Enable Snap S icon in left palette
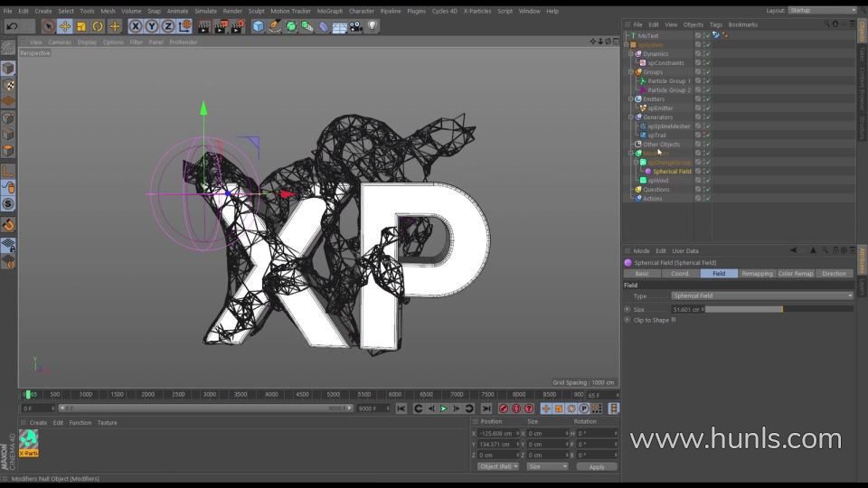 8,204
